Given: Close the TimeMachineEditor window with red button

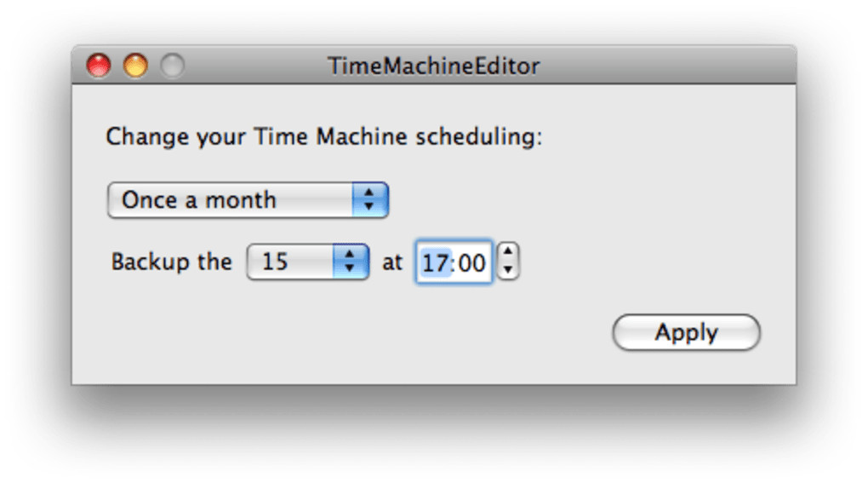Looking at the screenshot, I should (99, 66).
